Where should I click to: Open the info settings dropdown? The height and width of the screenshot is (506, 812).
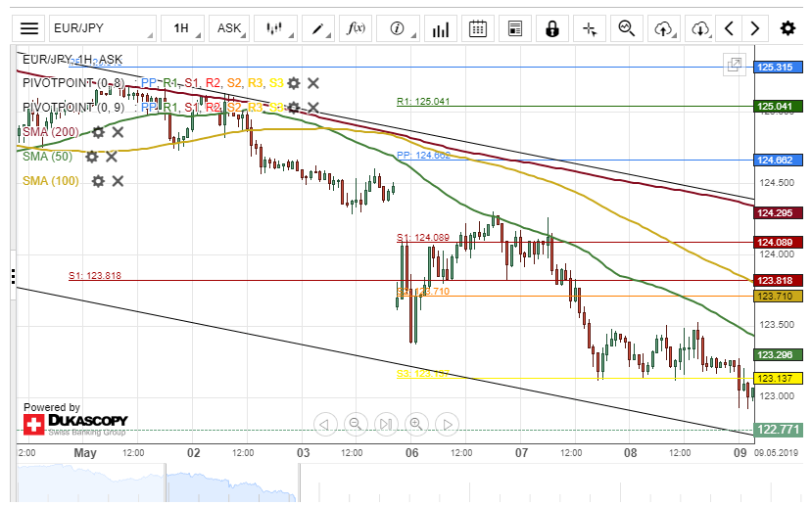pyautogui.click(x=398, y=28)
